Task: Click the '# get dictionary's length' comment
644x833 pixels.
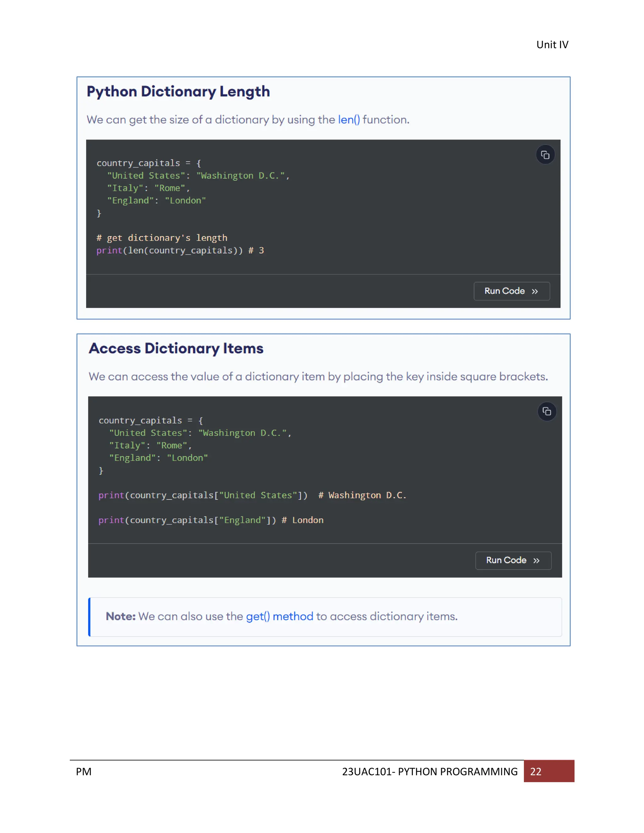Action: [x=162, y=238]
